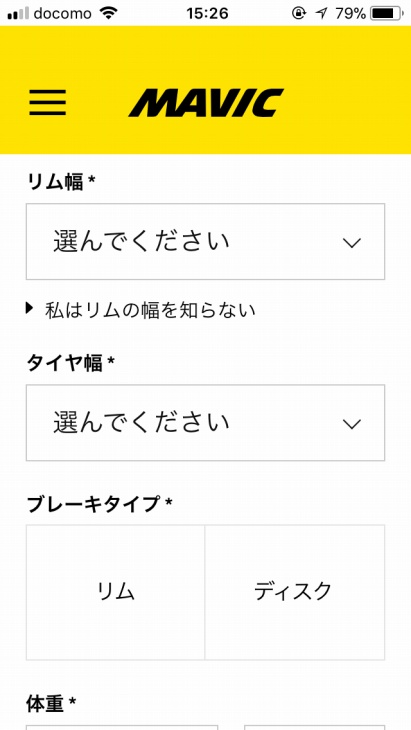
Task: Tap the docomo carrier label
Action: tap(63, 14)
